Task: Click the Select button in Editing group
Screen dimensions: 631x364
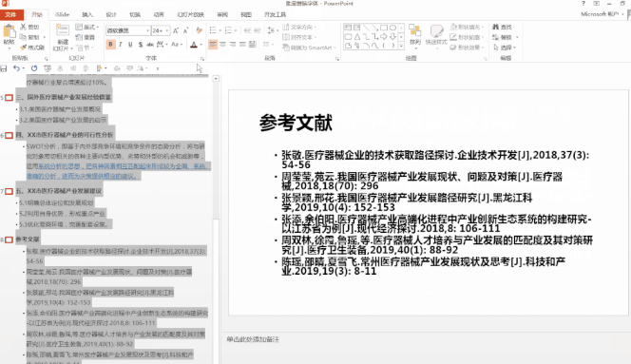Action: (x=505, y=48)
